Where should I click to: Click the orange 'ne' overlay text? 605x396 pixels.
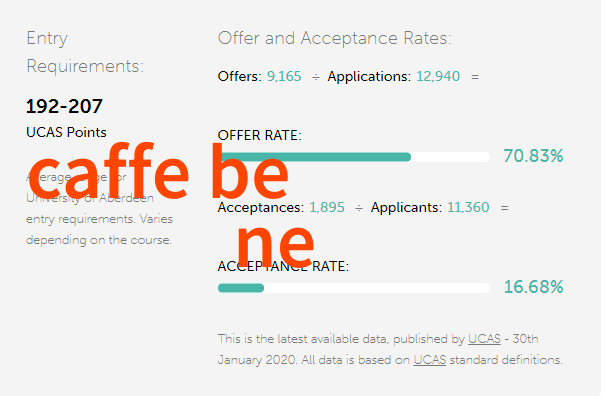click(275, 243)
